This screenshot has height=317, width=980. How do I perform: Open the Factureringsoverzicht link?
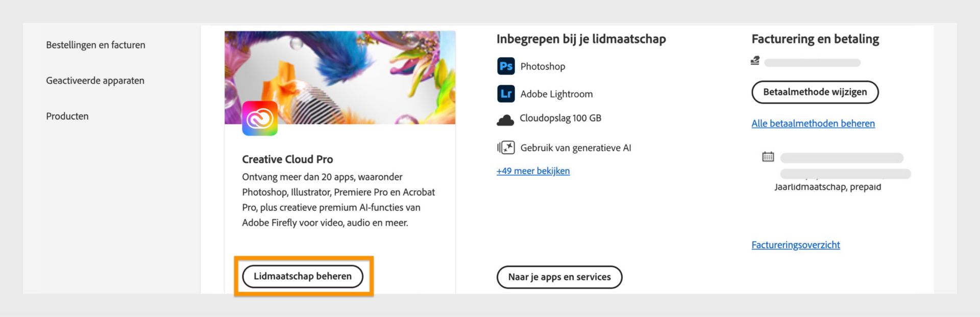coord(796,245)
